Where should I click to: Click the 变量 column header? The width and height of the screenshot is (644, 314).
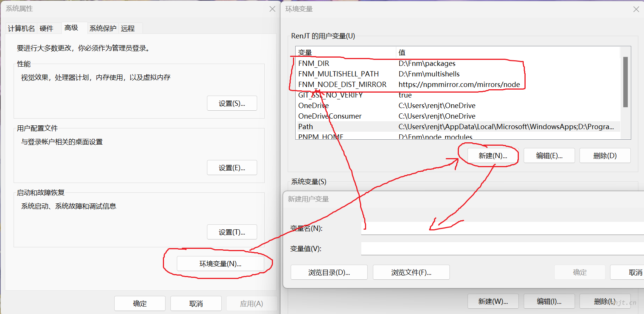tap(346, 52)
